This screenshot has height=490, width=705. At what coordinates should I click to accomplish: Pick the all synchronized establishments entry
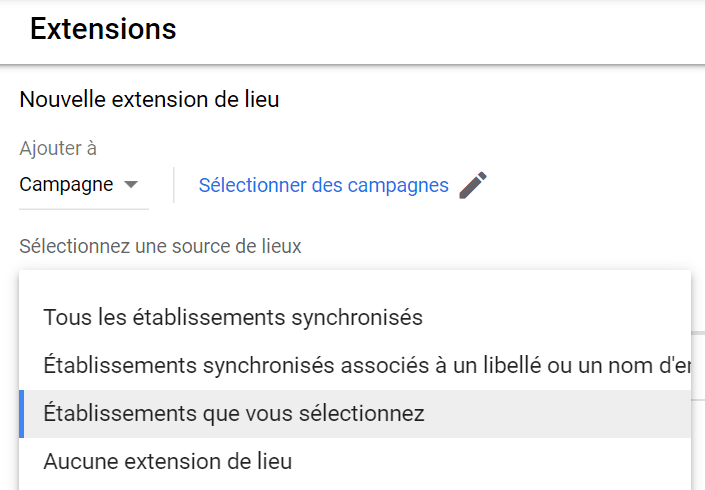click(233, 318)
